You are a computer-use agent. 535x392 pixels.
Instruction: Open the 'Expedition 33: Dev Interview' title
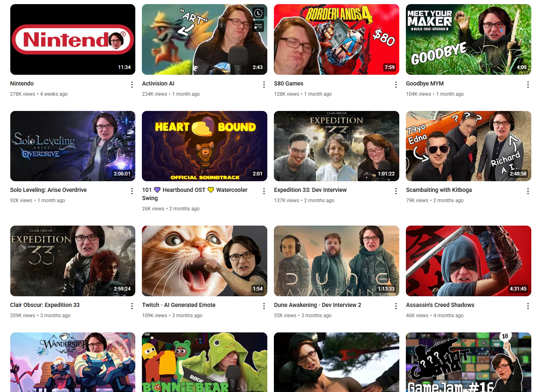click(310, 190)
